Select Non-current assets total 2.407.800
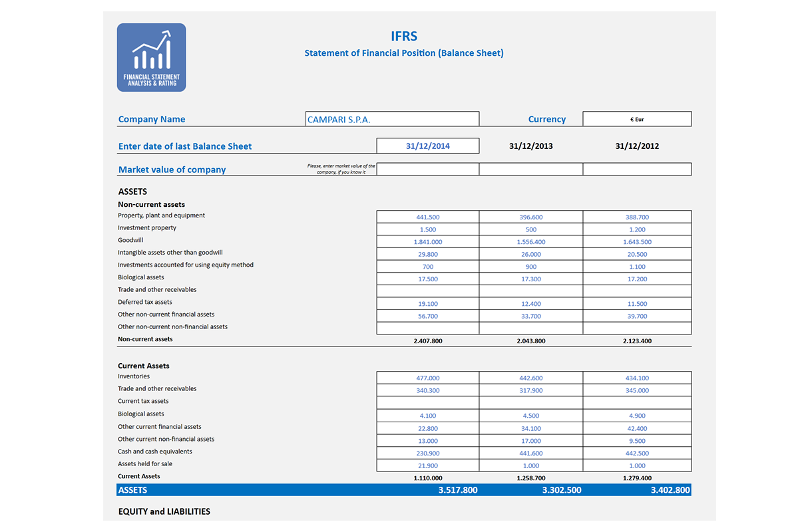The height and width of the screenshot is (532, 794). click(x=428, y=341)
